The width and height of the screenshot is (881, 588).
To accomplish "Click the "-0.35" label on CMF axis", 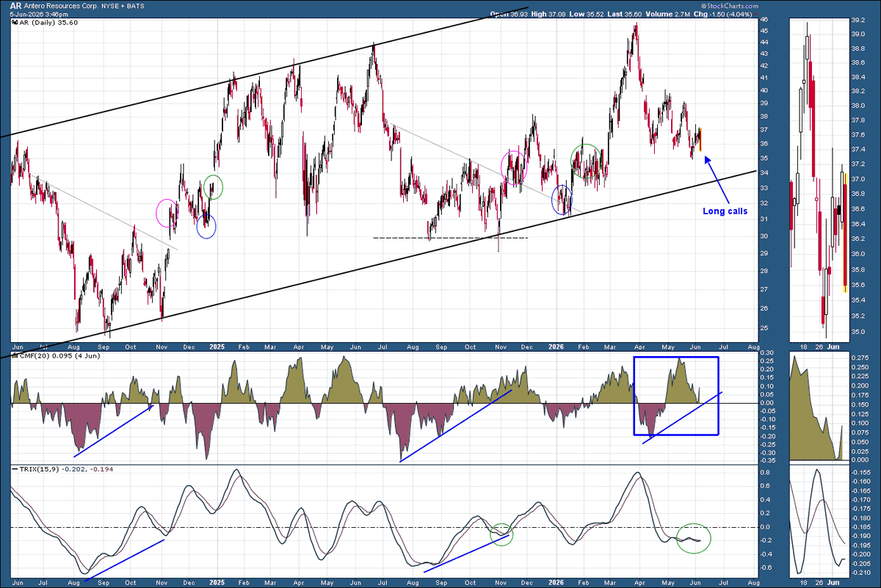I will point(768,461).
